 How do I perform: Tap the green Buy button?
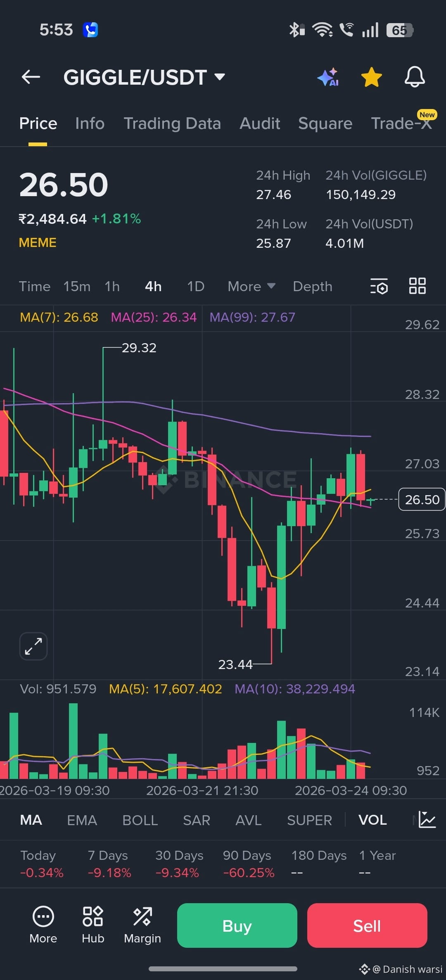(237, 925)
